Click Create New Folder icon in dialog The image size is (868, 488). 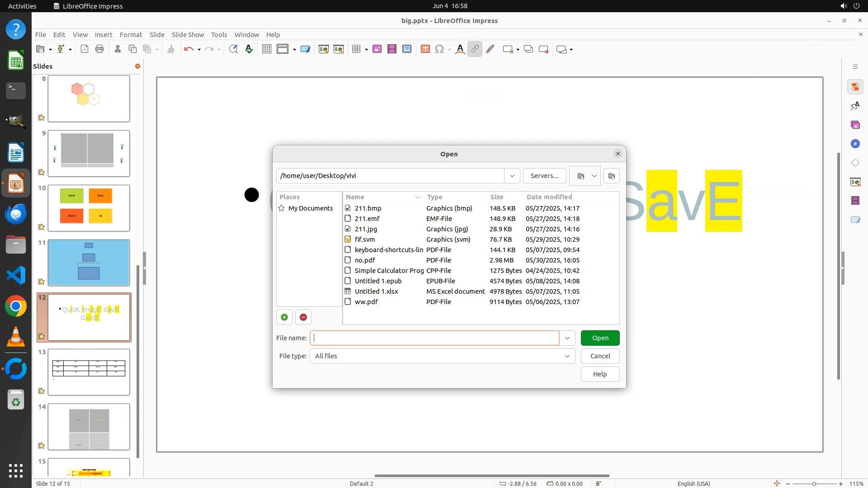click(612, 176)
